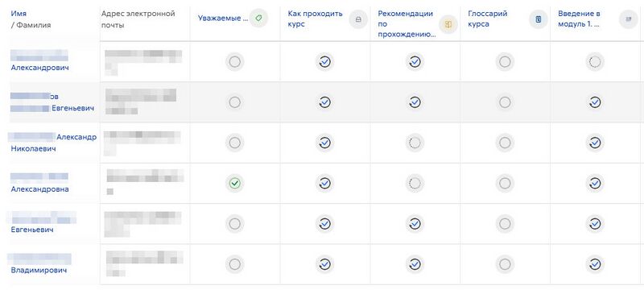The height and width of the screenshot is (290, 644).
Task: Click Как проходить курс checkmark in Владимирович row
Action: click(325, 263)
